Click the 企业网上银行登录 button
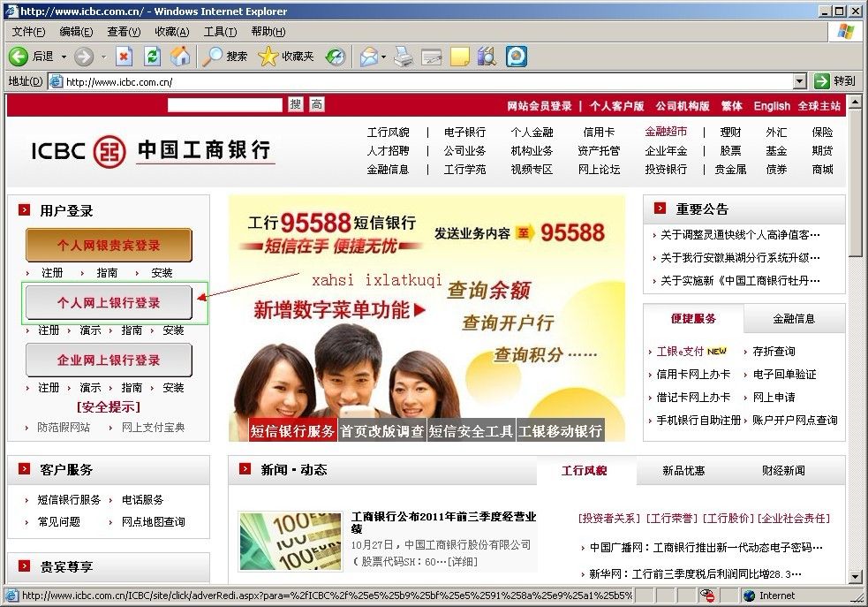The image size is (868, 607). 109,360
